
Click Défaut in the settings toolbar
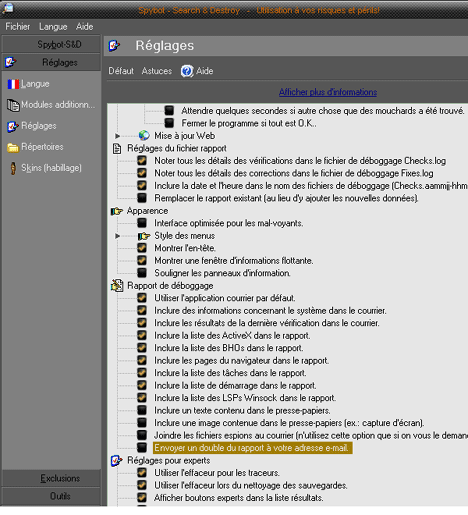click(121, 71)
